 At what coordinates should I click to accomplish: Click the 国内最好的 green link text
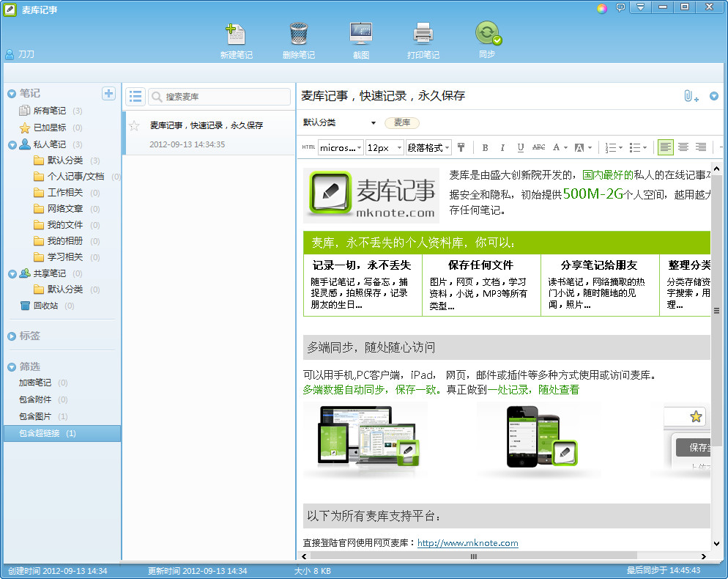[x=608, y=174]
